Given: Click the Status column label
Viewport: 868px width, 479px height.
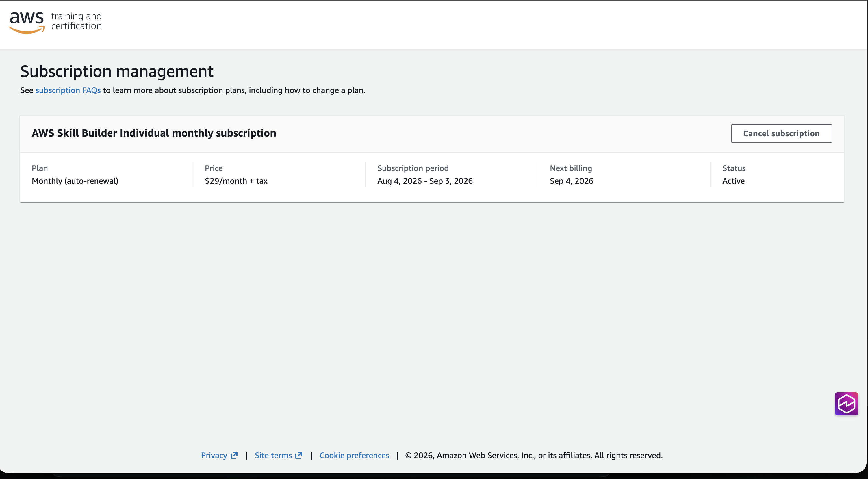Looking at the screenshot, I should (x=734, y=168).
